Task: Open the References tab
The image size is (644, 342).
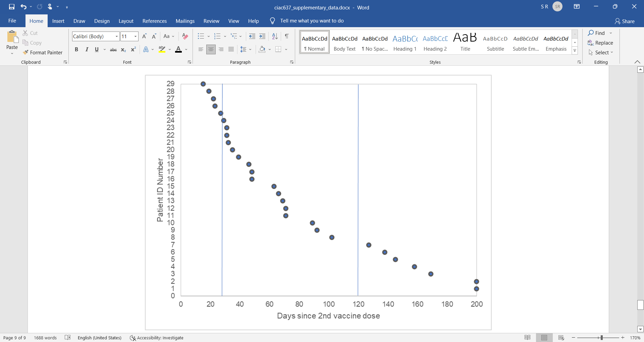Action: point(155,21)
